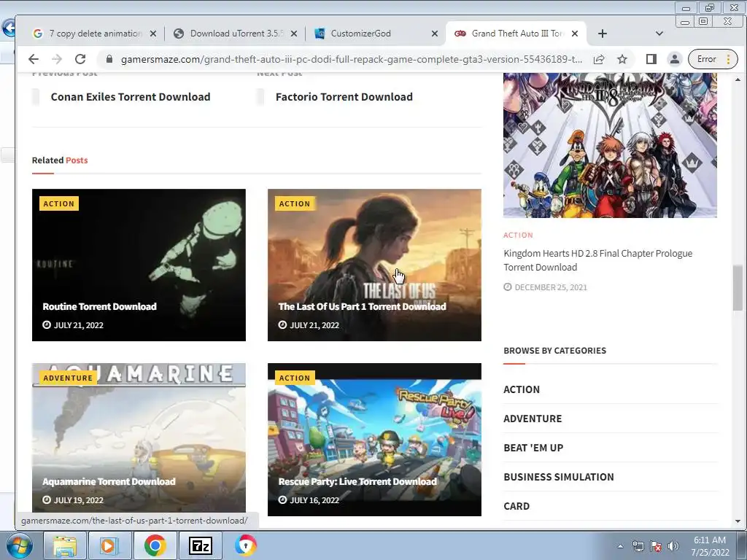This screenshot has width=747, height=560.
Task: Open the side panel icon
Action: (651, 59)
